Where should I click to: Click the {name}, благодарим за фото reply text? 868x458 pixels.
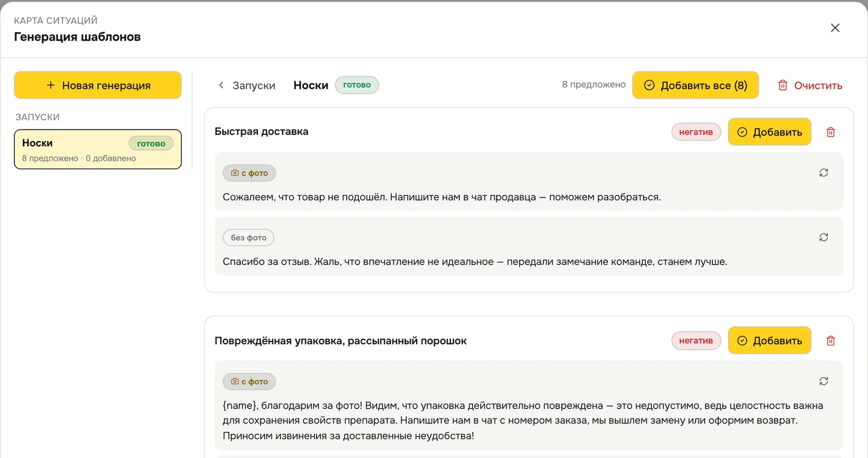click(523, 421)
